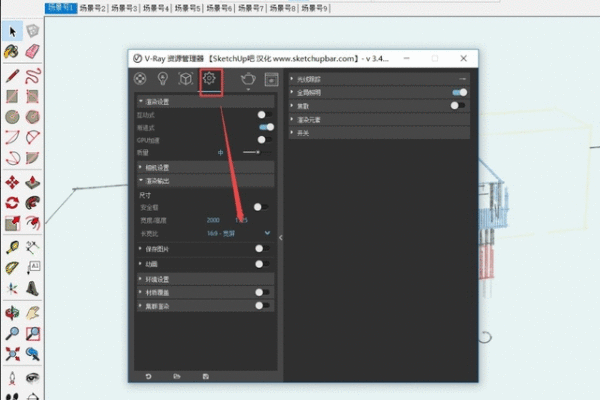Open the V-Ray geometry cube tab
This screenshot has height=400, width=600.
(185, 79)
